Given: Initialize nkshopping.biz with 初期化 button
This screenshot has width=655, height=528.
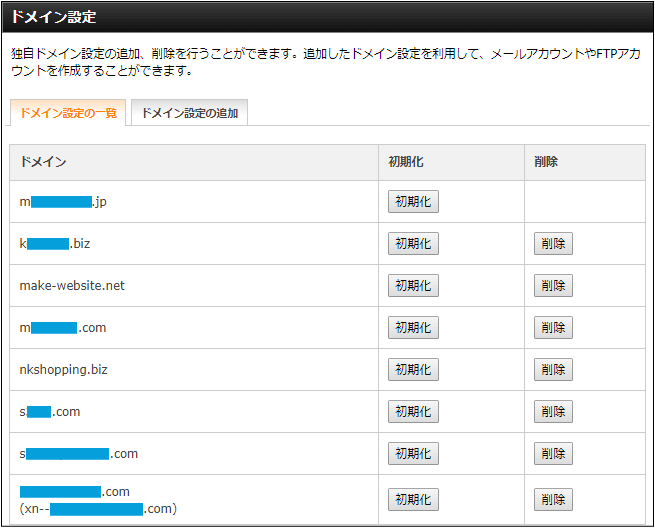Looking at the screenshot, I should [413, 370].
